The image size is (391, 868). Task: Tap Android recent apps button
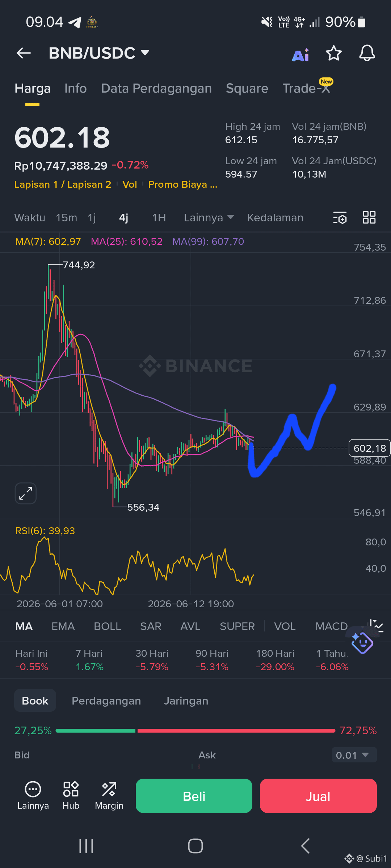(x=86, y=846)
